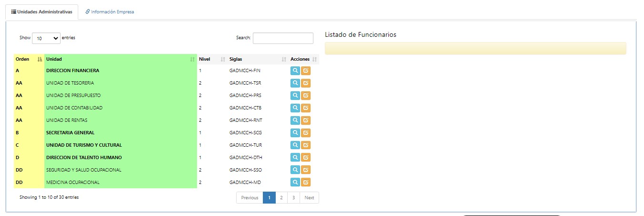This screenshot has height=216, width=644.
Task: Click search icon for UNIDAD DE RENTAS
Action: (295, 120)
